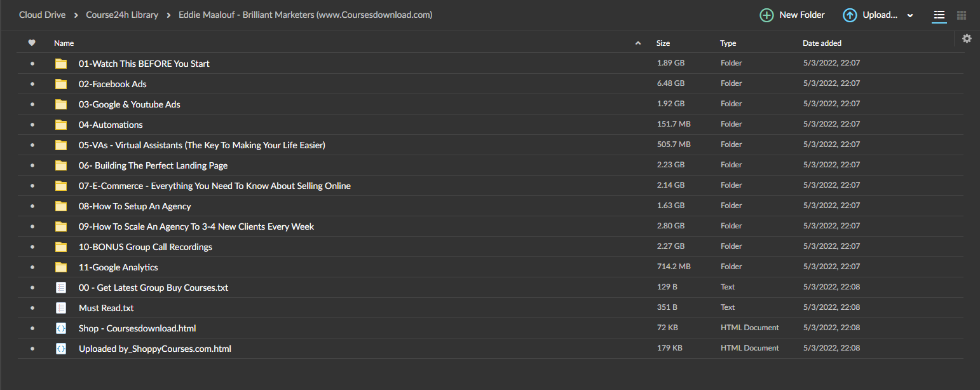
Task: Toggle favorite dot for 04-Automations row
Action: click(x=32, y=125)
